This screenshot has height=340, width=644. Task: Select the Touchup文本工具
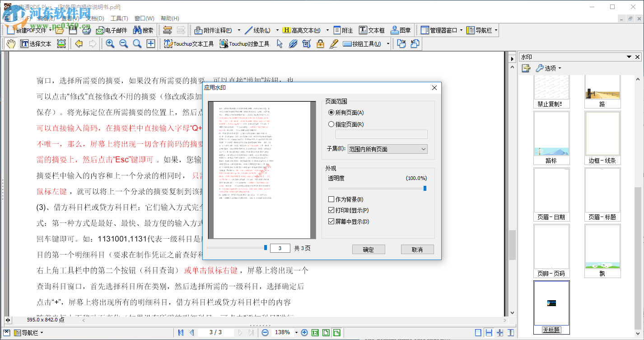click(190, 44)
